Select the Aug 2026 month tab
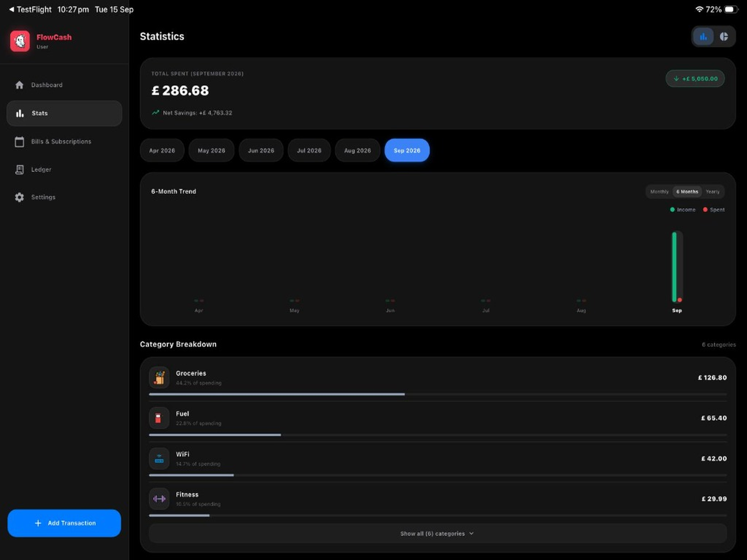The image size is (747, 560). coord(357,151)
